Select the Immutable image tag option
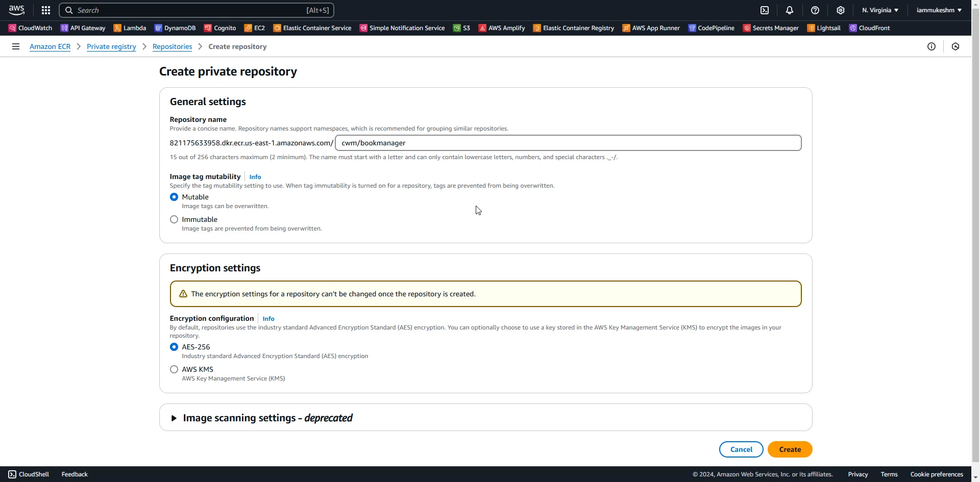 coord(174,219)
